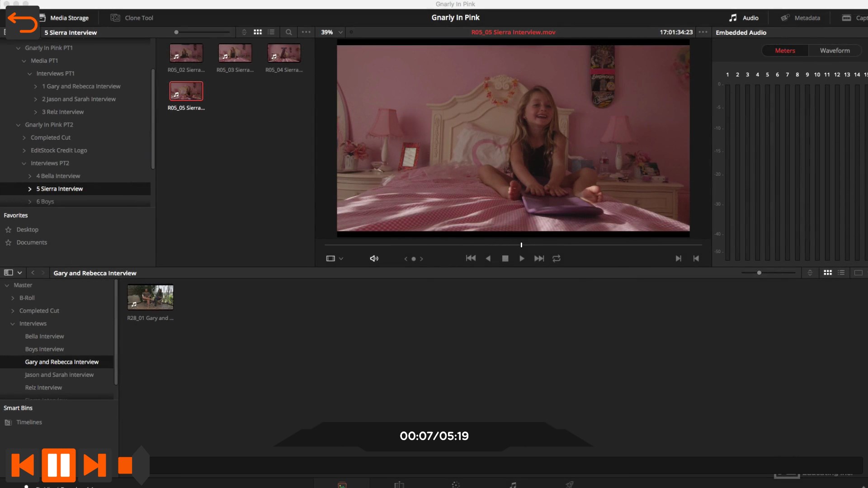The image size is (868, 488).
Task: Switch media storage to list view
Action: click(271, 32)
